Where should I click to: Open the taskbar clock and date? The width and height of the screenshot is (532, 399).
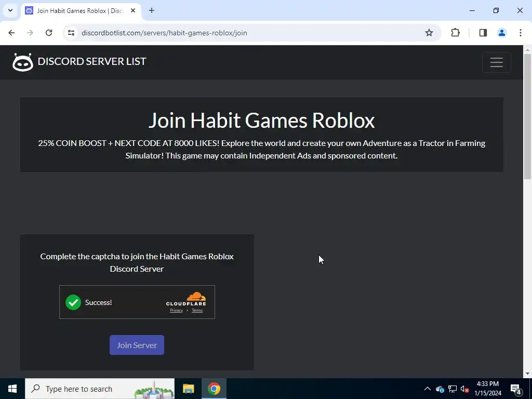(487, 389)
